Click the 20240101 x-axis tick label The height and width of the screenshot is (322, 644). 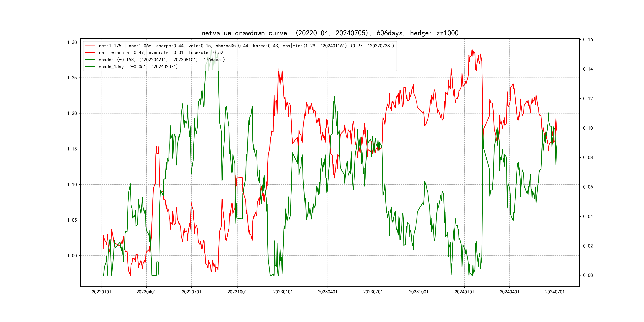pos(464,292)
